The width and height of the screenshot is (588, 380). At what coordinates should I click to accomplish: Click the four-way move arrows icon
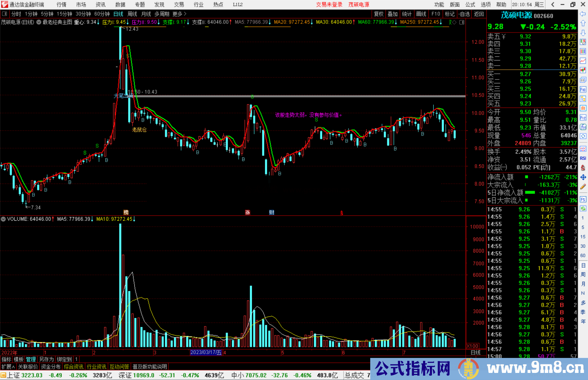583,177
